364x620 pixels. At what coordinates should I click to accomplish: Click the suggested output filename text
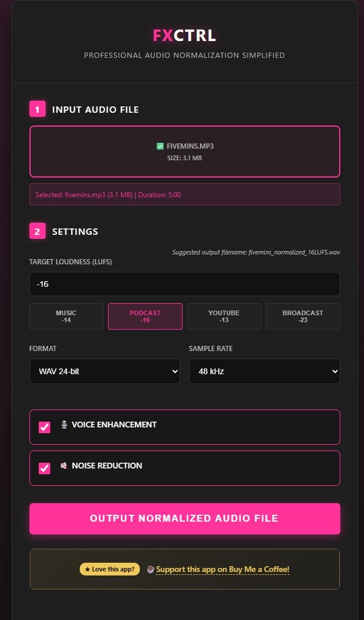(x=256, y=252)
